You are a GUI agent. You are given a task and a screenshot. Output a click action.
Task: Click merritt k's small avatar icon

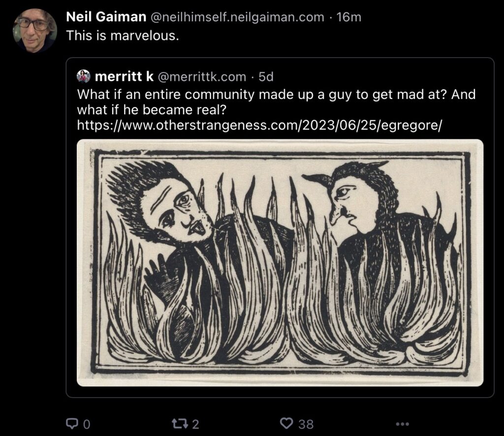(x=84, y=76)
